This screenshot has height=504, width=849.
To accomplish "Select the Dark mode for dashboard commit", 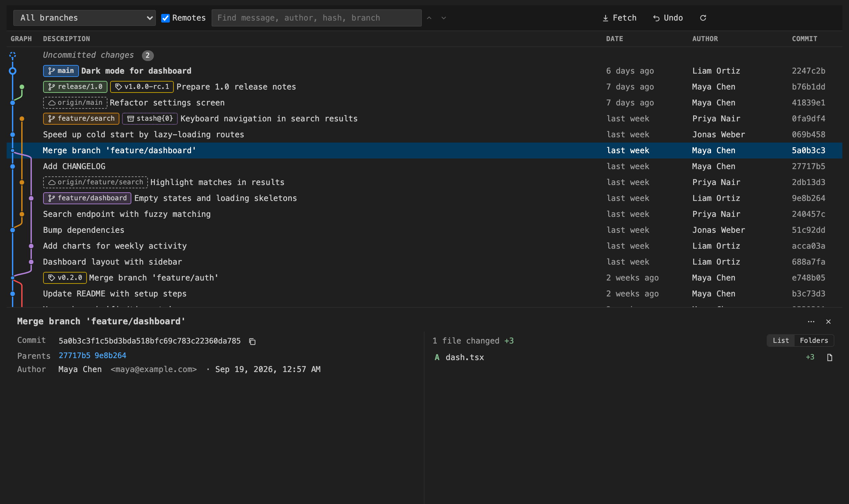I will tap(424, 71).
